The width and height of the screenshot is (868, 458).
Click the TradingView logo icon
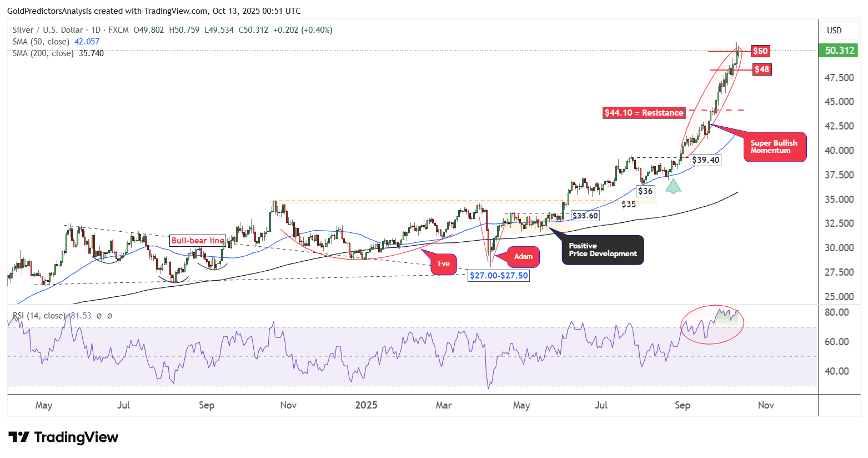click(18, 437)
